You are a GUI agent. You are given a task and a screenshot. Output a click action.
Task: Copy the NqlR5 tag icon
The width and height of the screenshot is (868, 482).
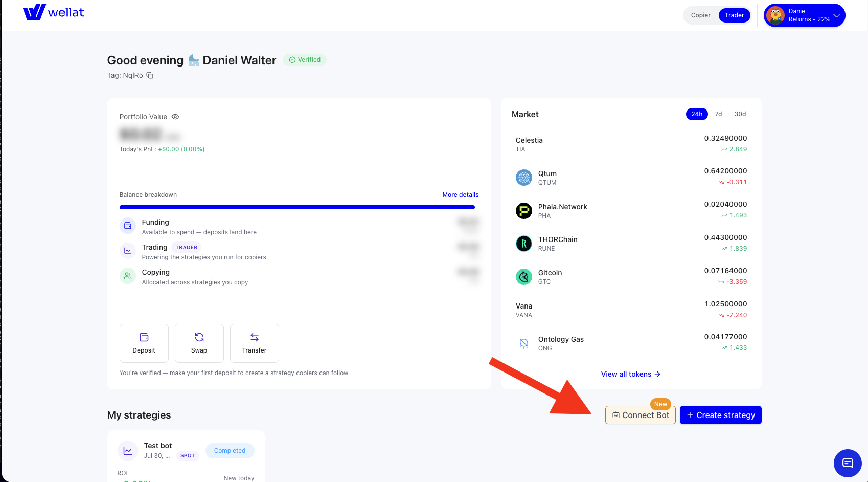point(150,75)
